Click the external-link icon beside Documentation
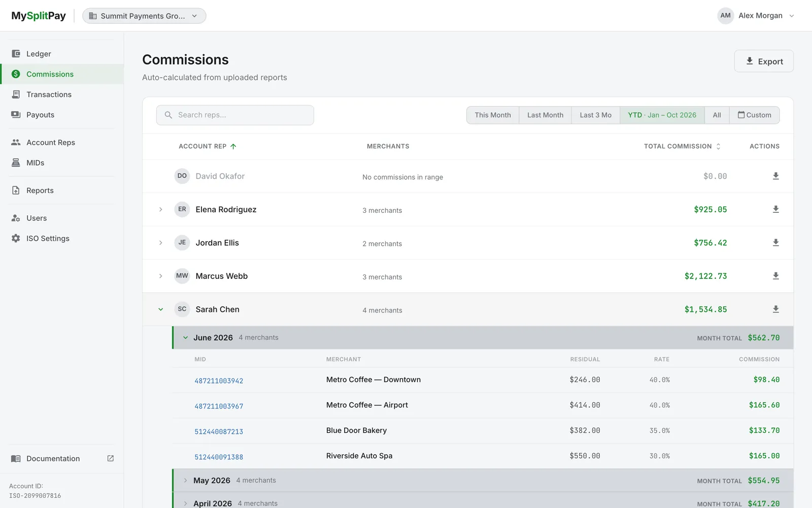812x508 pixels. pos(111,458)
